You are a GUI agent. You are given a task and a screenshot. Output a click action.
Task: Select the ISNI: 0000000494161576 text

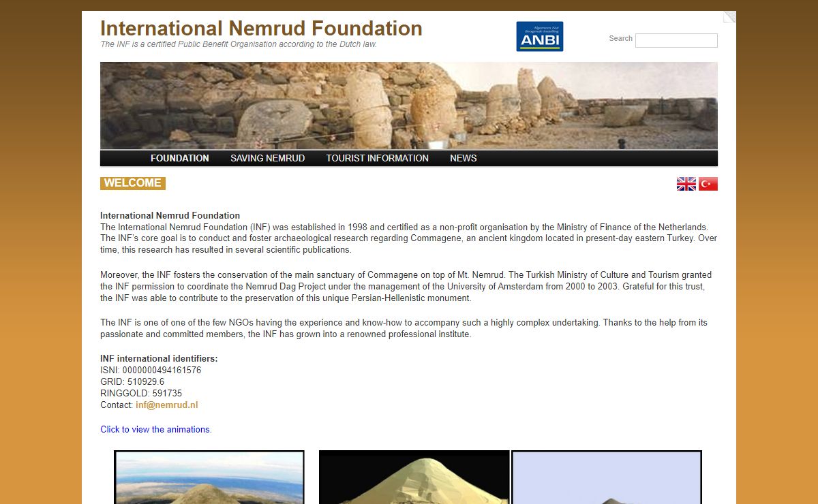(151, 370)
